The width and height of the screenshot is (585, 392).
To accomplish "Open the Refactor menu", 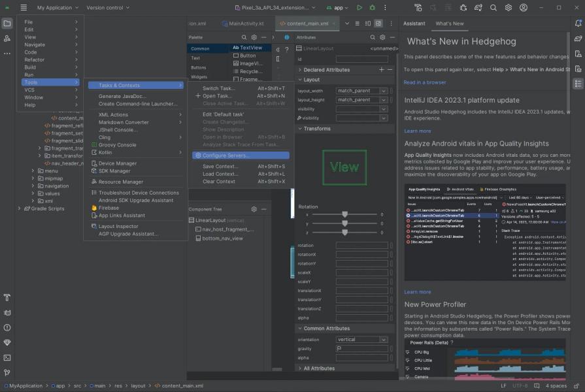I will (x=50, y=59).
